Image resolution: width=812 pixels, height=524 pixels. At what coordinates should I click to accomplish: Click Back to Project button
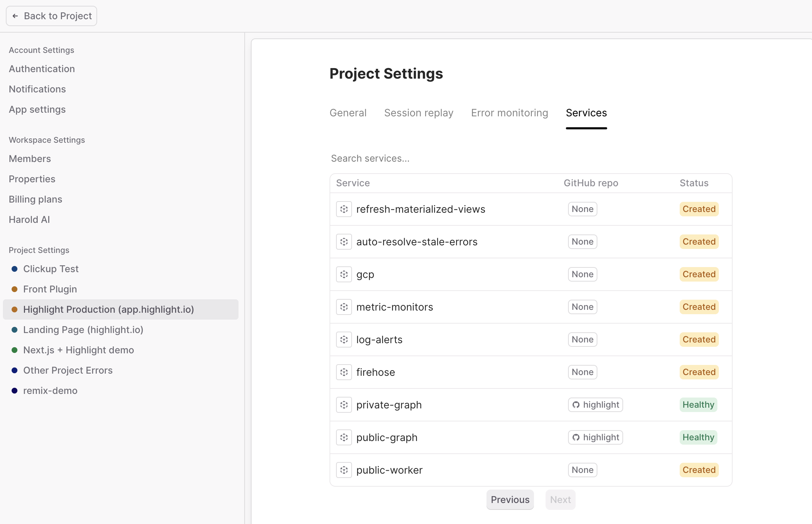[x=51, y=16]
